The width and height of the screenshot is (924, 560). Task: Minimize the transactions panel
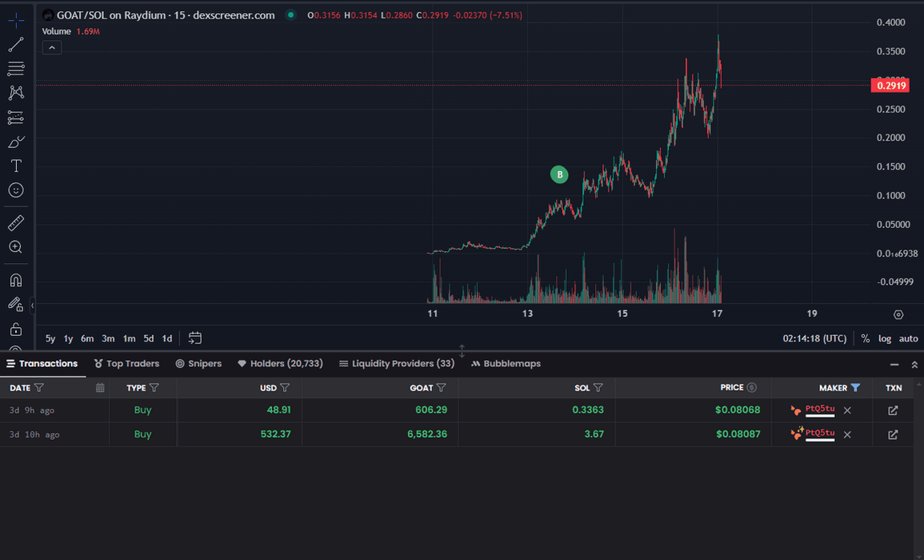pos(894,365)
